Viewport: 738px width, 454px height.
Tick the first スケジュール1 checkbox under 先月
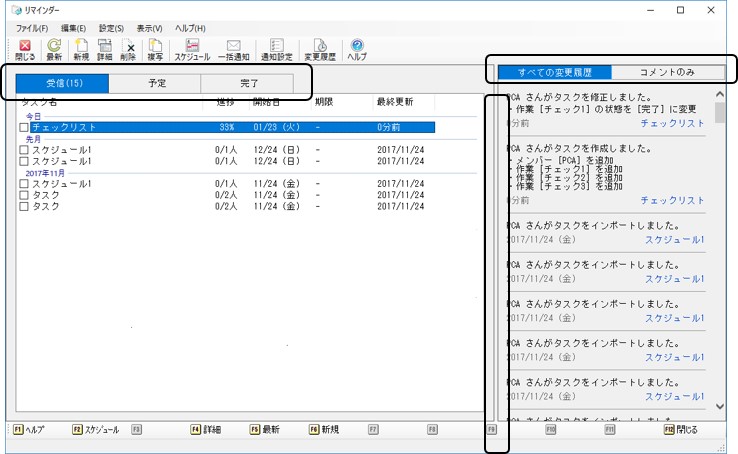click(x=24, y=150)
